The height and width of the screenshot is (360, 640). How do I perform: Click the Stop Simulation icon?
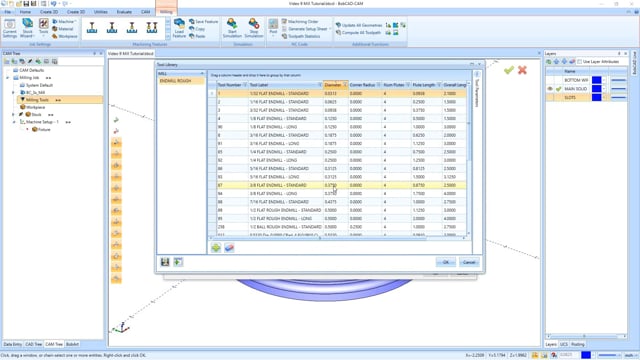253,23
